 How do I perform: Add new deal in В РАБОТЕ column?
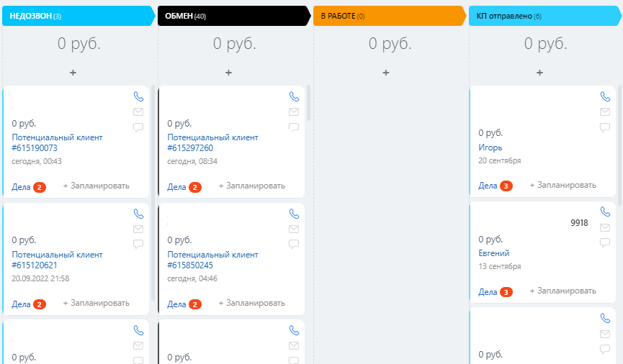pyautogui.click(x=386, y=73)
